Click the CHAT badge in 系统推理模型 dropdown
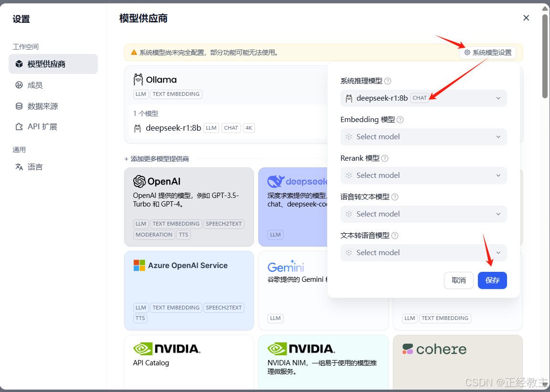Viewport: 550px width, 392px height. click(x=420, y=98)
